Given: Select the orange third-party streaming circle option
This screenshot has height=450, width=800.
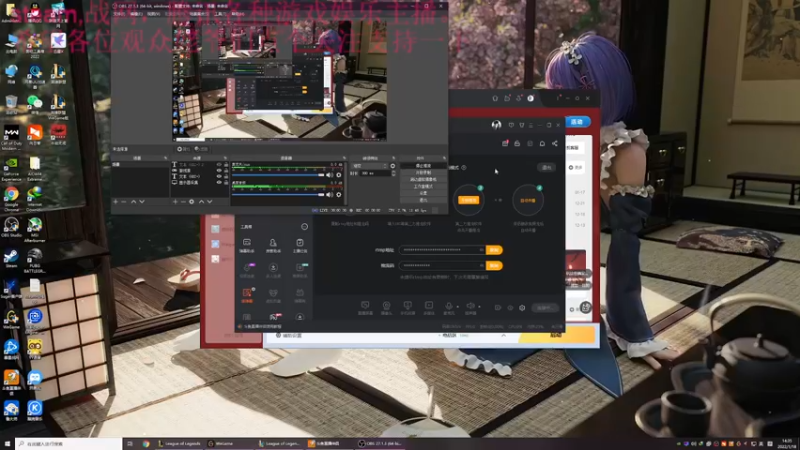Looking at the screenshot, I should (468, 200).
